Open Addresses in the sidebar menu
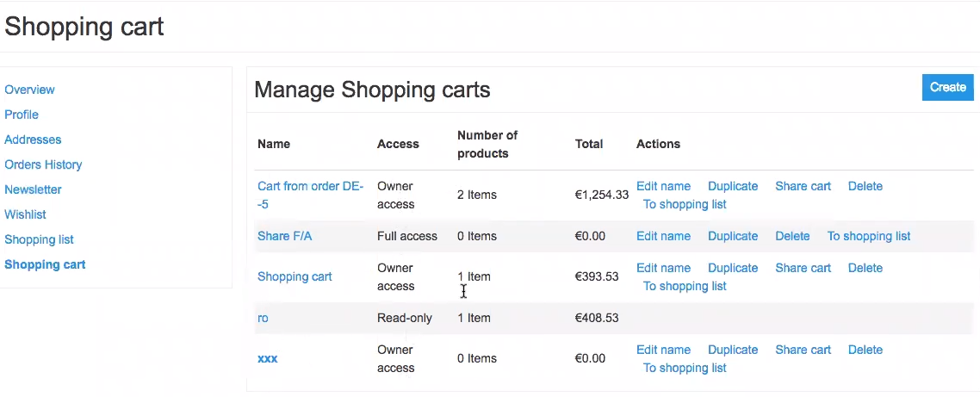The height and width of the screenshot is (397, 980). tap(33, 140)
